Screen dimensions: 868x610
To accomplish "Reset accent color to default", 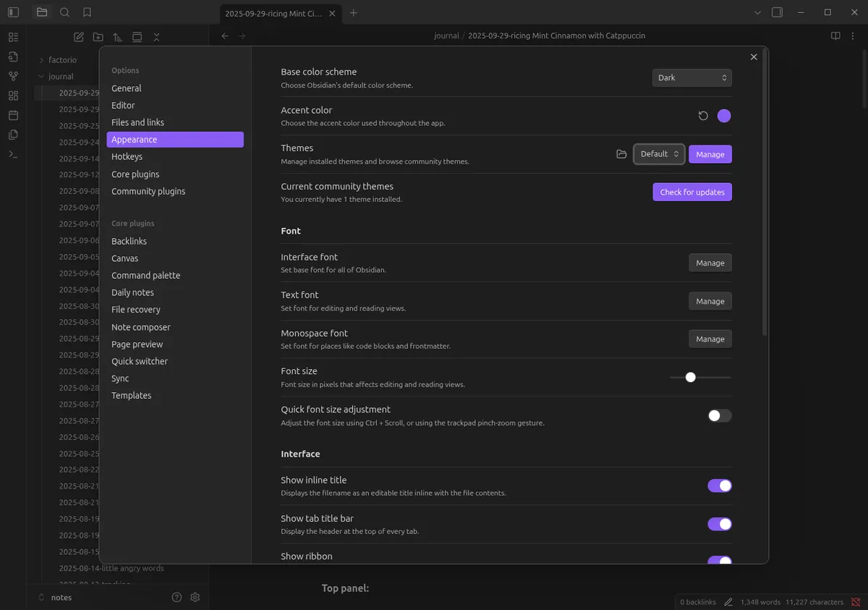I will pos(703,116).
